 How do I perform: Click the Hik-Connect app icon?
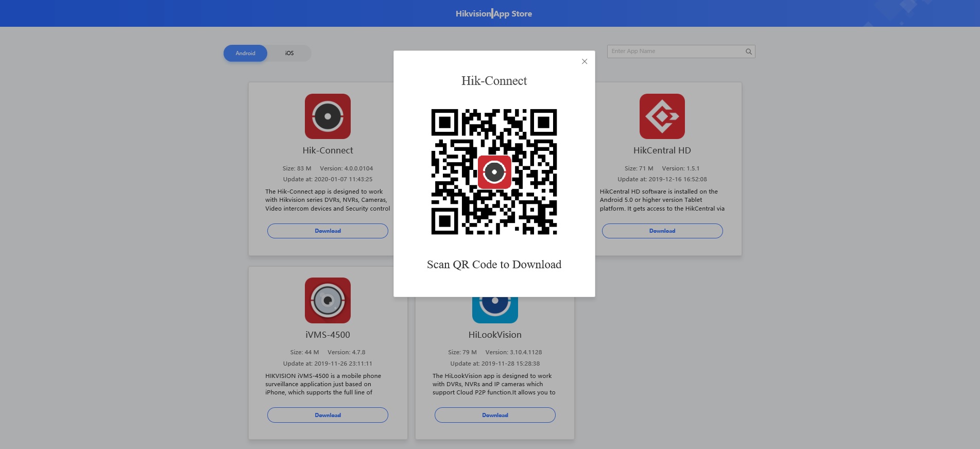pos(328,116)
